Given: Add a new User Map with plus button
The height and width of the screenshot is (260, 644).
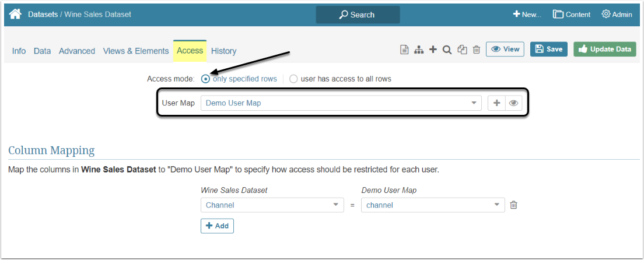Looking at the screenshot, I should (496, 103).
